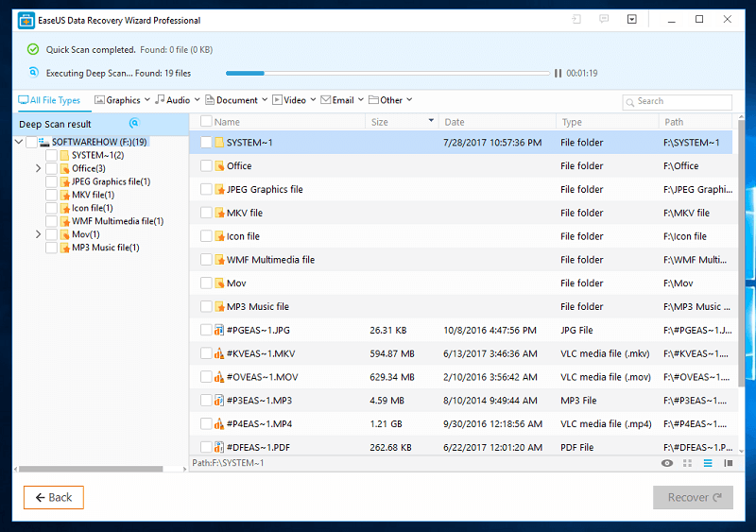Click the MKV file folder icon in list

coord(219,213)
